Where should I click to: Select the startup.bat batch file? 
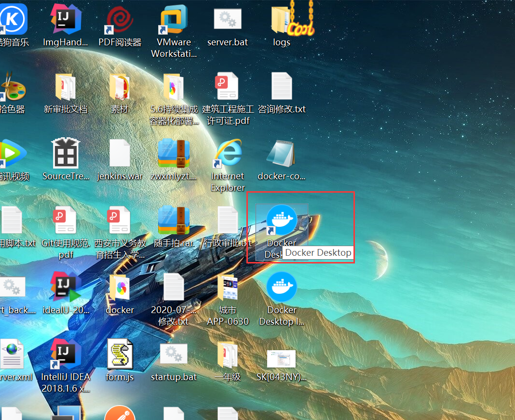click(x=174, y=354)
